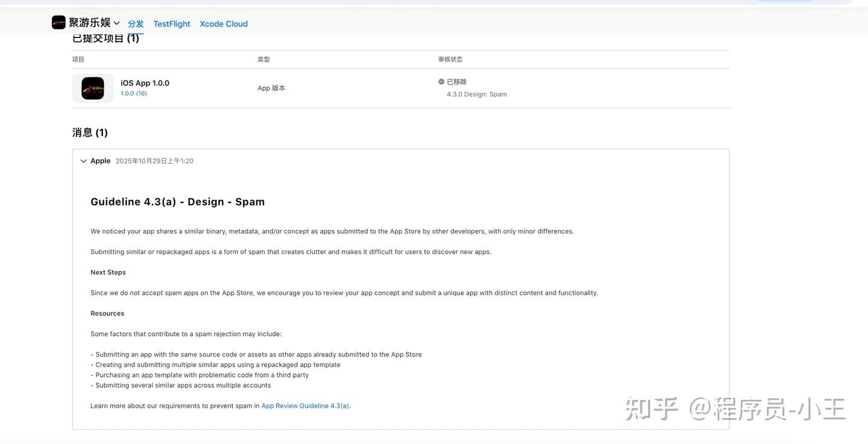Screen dimensions: 868x444
Task: Click the 'Submitting several similar apps across multiple accounts' line
Action: [x=181, y=385]
